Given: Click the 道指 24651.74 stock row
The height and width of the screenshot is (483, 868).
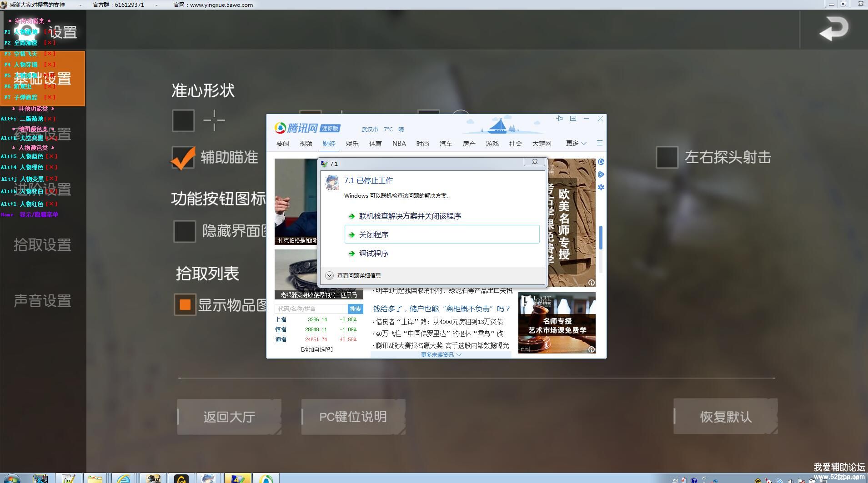Looking at the screenshot, I should pyautogui.click(x=316, y=339).
